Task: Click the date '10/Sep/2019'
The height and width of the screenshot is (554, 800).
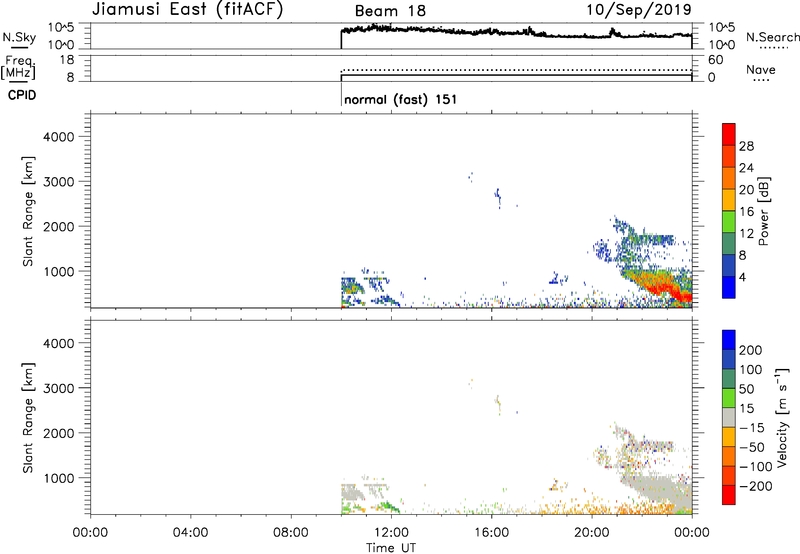Action: tap(639, 9)
